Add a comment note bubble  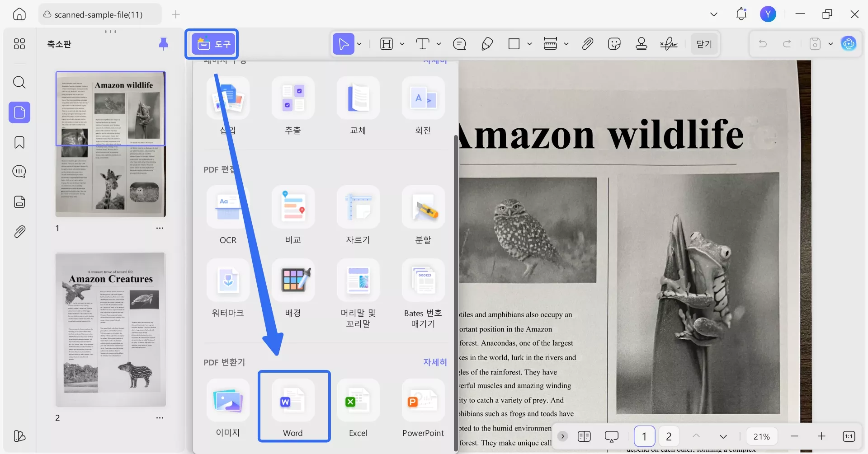[x=459, y=44]
